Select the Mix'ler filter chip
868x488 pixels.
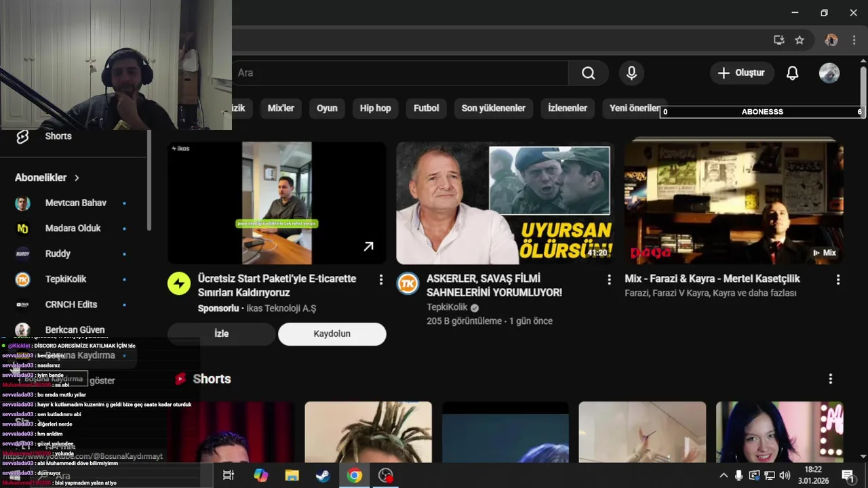[x=281, y=108]
